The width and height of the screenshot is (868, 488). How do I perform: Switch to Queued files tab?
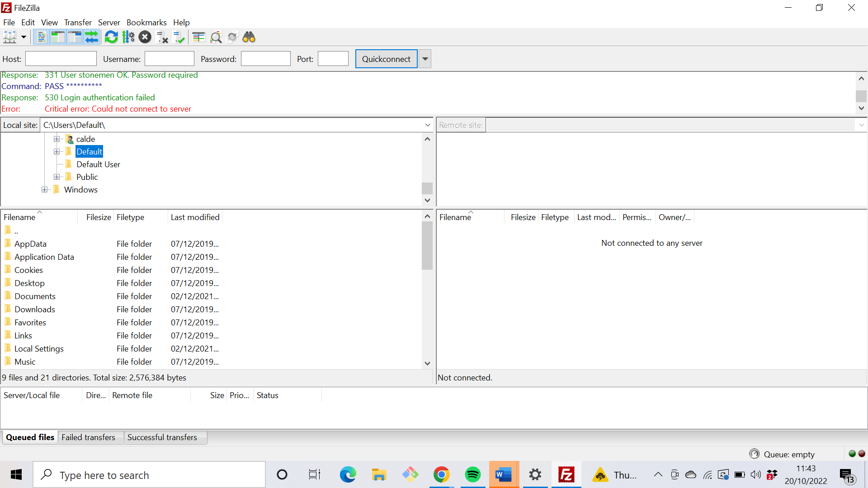[x=30, y=437]
